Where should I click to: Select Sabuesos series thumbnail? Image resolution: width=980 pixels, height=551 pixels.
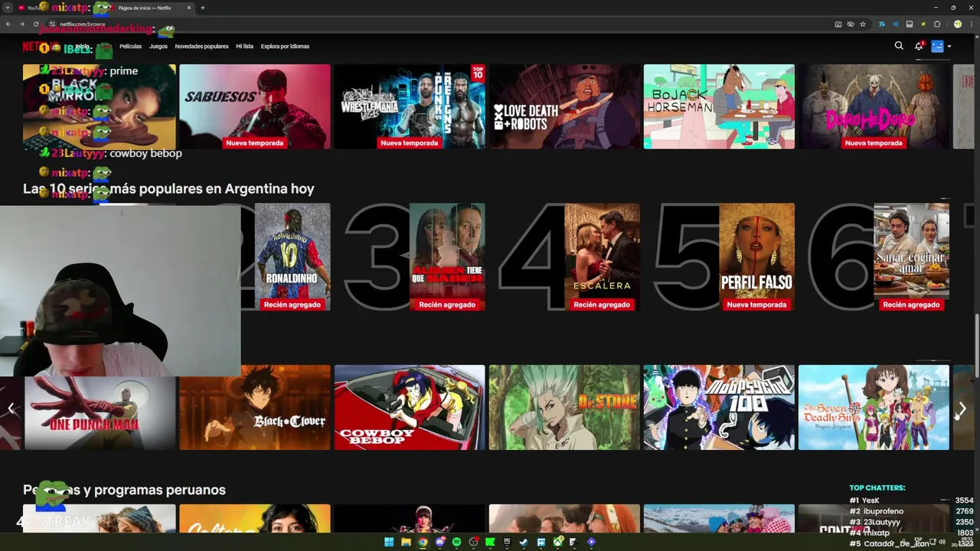[254, 106]
